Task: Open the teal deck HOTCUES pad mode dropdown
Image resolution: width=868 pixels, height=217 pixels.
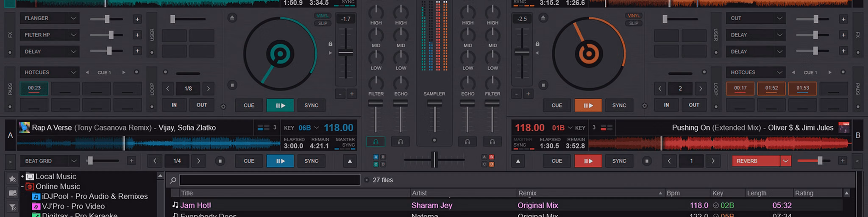Action: coord(49,72)
